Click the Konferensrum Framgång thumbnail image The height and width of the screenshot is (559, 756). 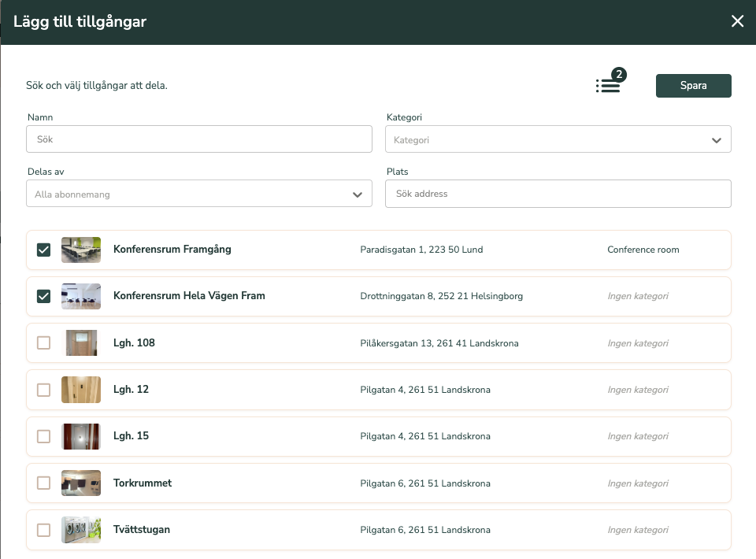(x=81, y=250)
